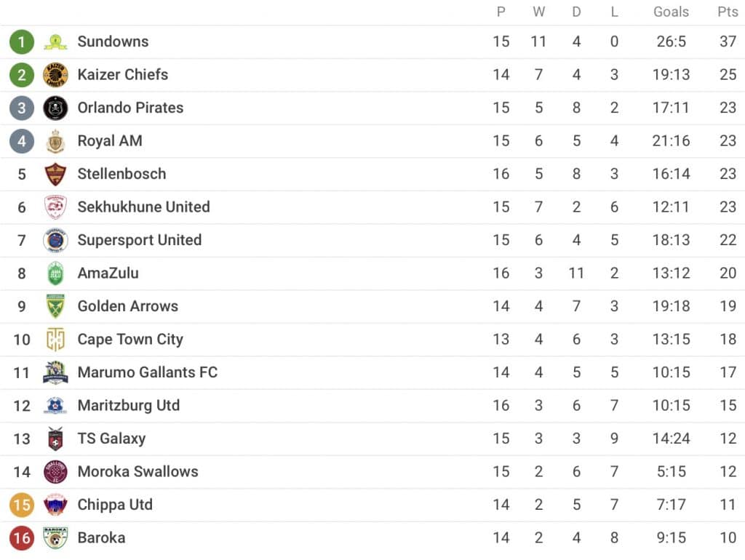
Task: Open the Baroka team crest
Action: [x=55, y=538]
